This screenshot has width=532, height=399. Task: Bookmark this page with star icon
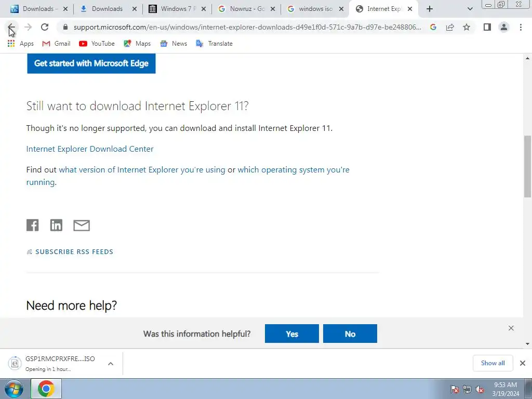click(467, 27)
